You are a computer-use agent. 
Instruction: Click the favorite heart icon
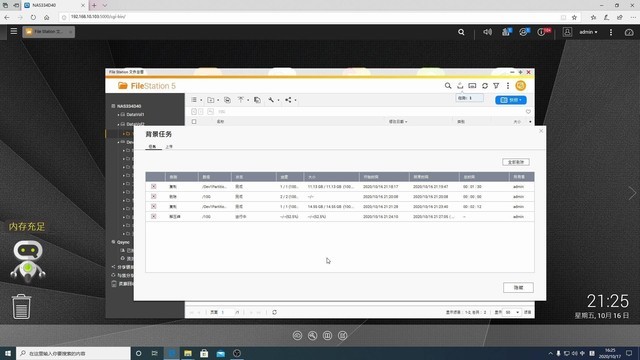[528, 111]
